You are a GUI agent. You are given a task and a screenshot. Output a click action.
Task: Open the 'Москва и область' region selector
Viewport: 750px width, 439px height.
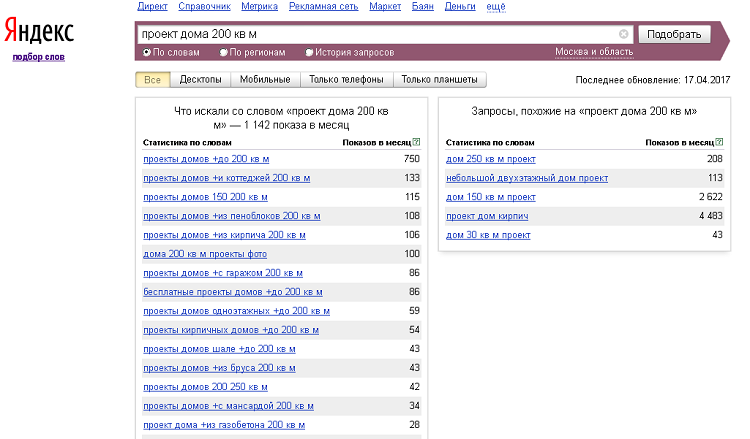[594, 52]
